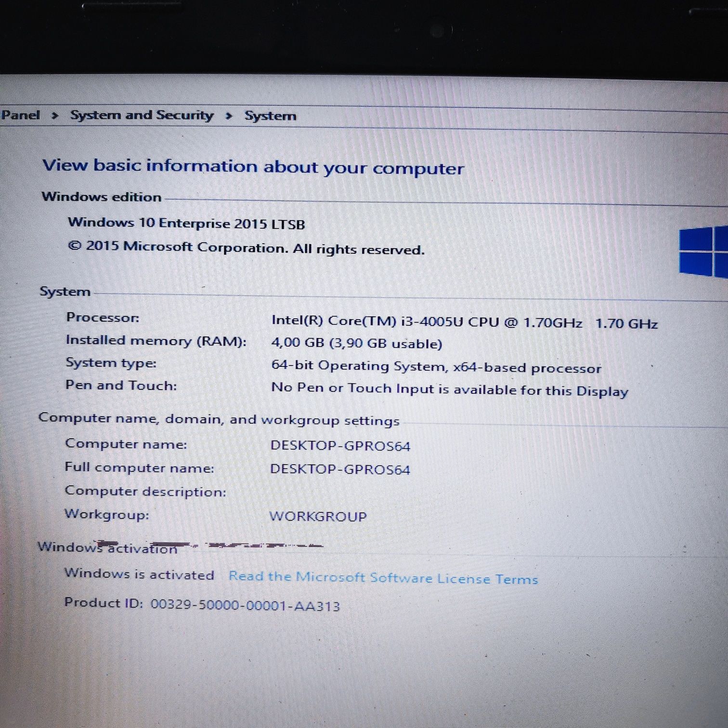Image resolution: width=728 pixels, height=728 pixels.
Task: Select the '1.70 GHz' speed value
Action: pyautogui.click(x=626, y=324)
